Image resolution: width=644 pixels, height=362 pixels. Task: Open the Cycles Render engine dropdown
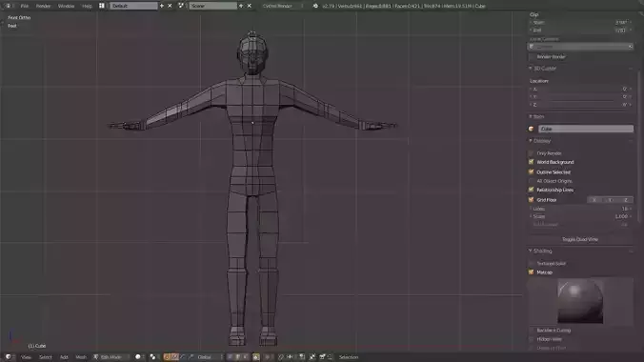coord(283,6)
